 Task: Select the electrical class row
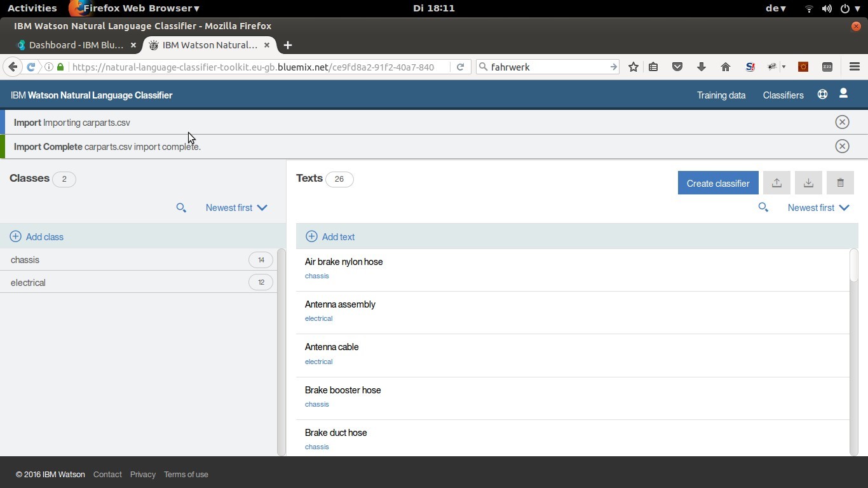pyautogui.click(x=139, y=282)
